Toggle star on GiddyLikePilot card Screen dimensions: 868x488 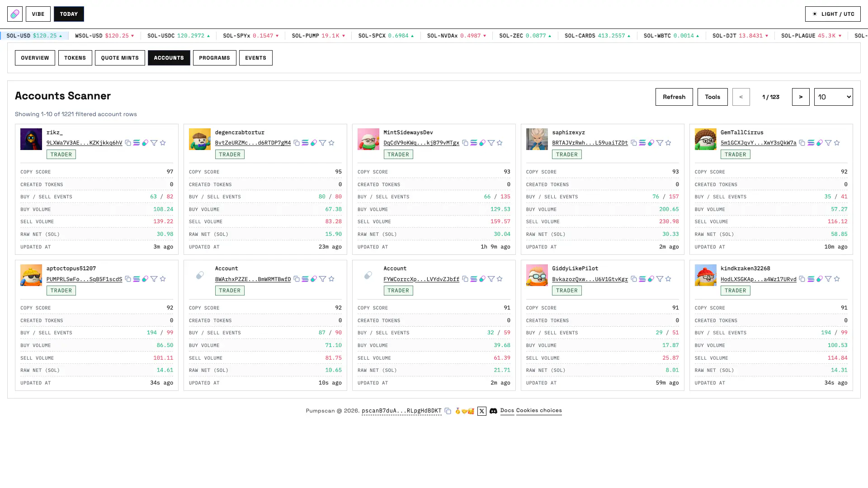[668, 279]
